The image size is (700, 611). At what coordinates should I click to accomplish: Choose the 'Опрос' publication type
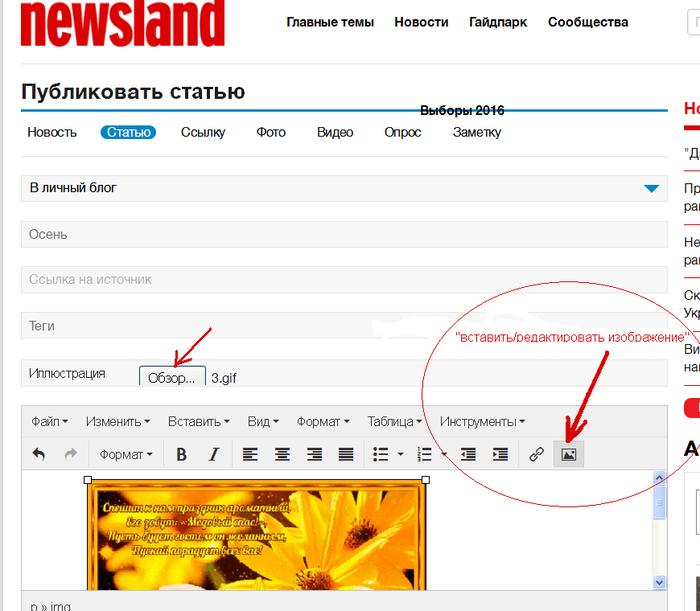click(402, 132)
